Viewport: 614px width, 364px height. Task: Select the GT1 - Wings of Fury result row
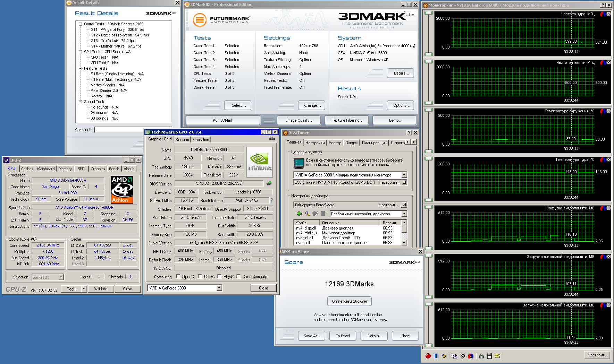point(117,29)
